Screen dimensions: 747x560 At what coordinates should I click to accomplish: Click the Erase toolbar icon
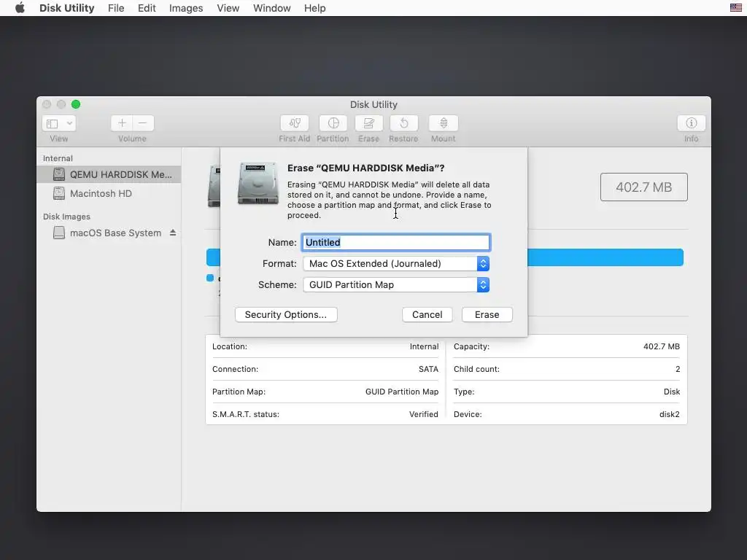click(x=368, y=123)
